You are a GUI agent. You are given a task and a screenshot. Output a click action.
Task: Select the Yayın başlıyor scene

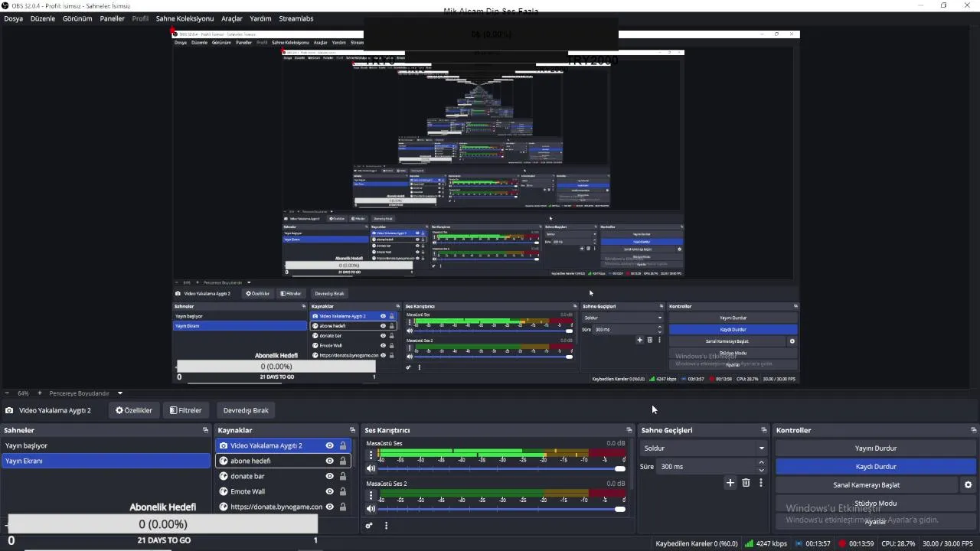(106, 445)
